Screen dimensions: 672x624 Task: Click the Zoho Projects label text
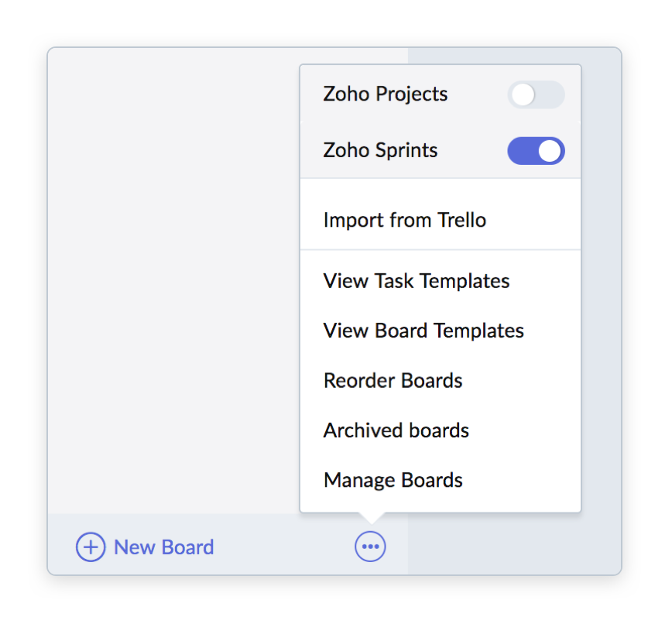click(385, 94)
